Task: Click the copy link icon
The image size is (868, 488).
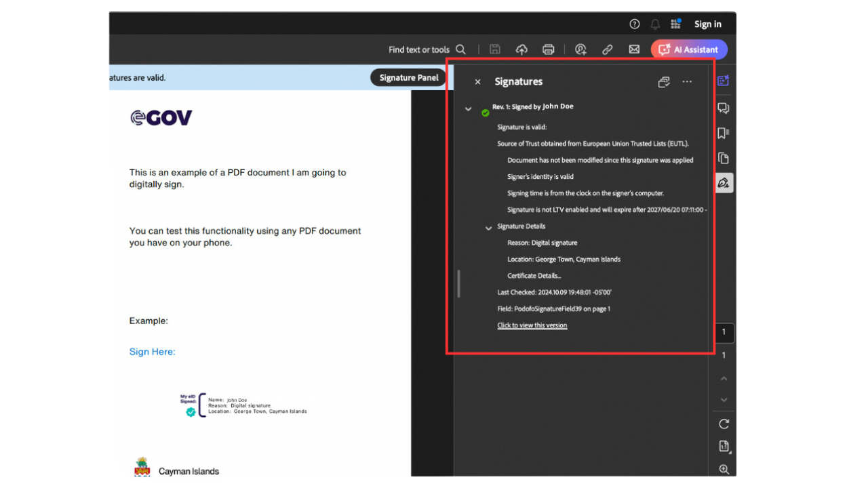Action: [x=608, y=49]
